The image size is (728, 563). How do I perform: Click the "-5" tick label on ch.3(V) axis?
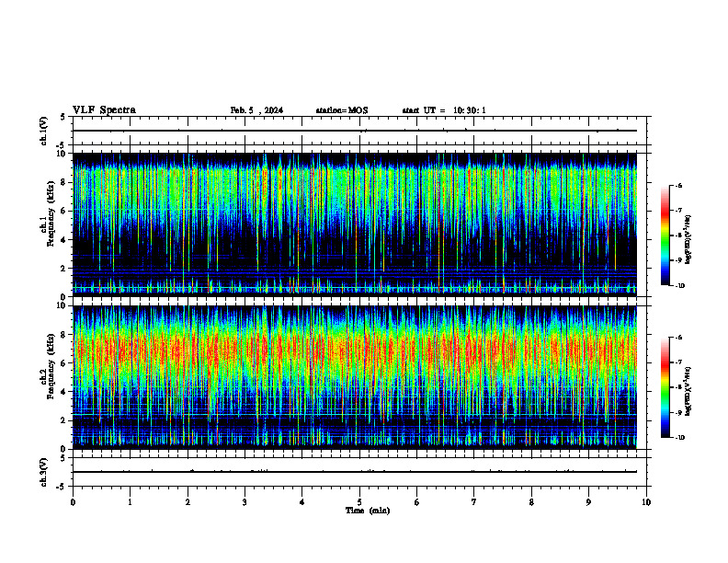click(62, 487)
